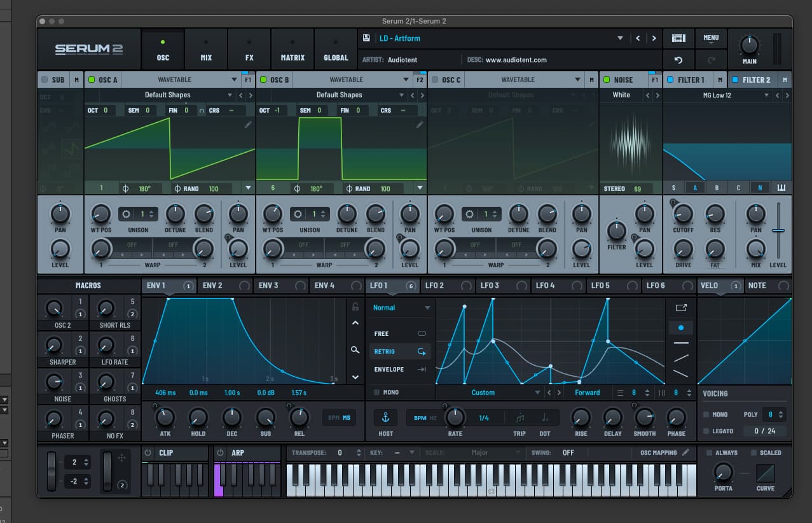Expand the MG Low 12 filter type dropdown
Screen dimensions: 812x523
click(766, 95)
